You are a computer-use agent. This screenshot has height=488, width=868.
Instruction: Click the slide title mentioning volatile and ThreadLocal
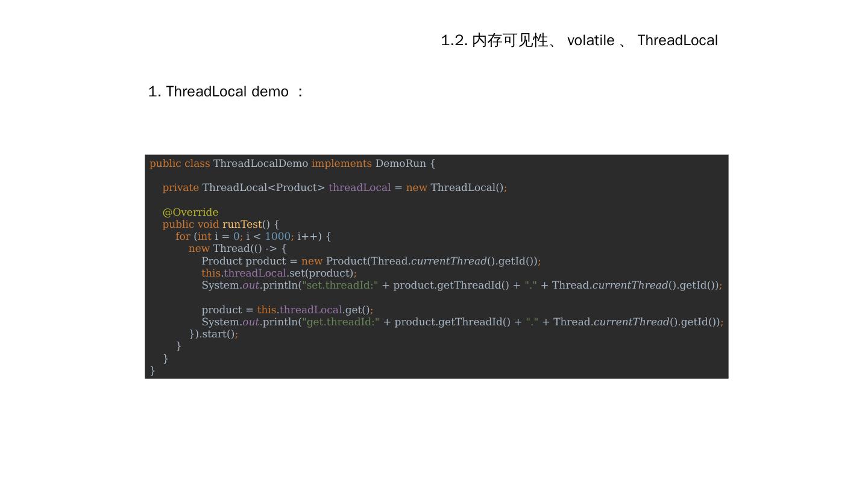579,40
